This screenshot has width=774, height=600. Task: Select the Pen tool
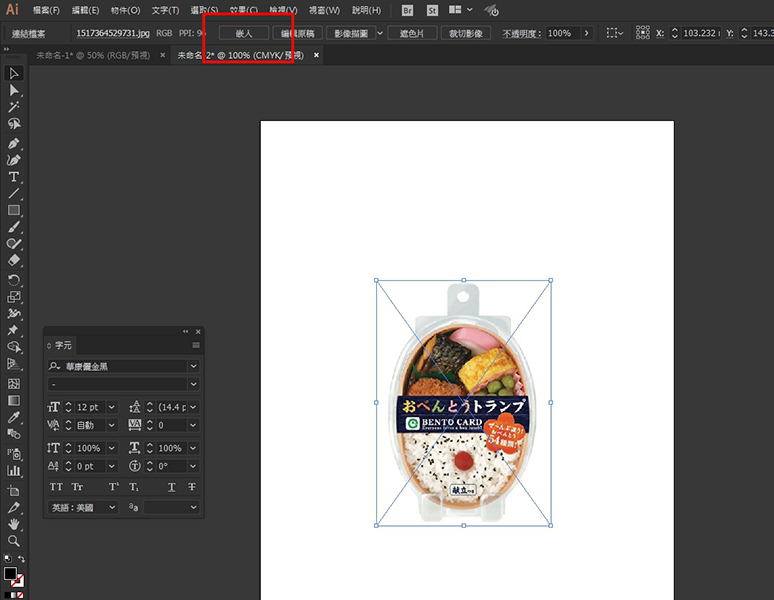pos(14,144)
